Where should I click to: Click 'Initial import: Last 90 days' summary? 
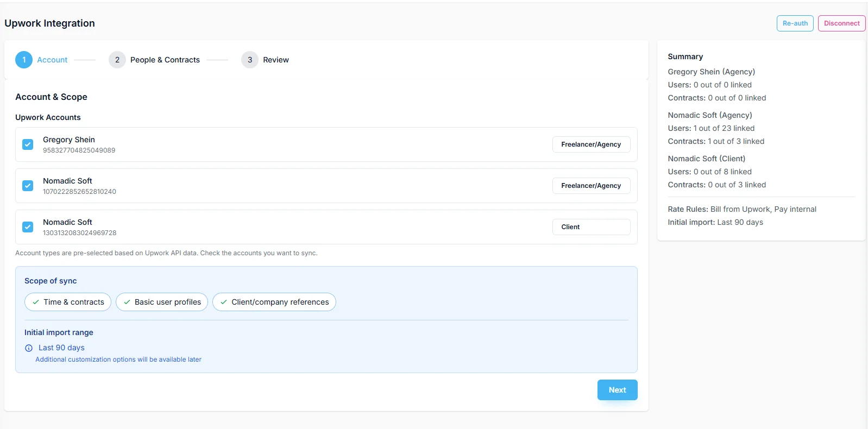(715, 222)
